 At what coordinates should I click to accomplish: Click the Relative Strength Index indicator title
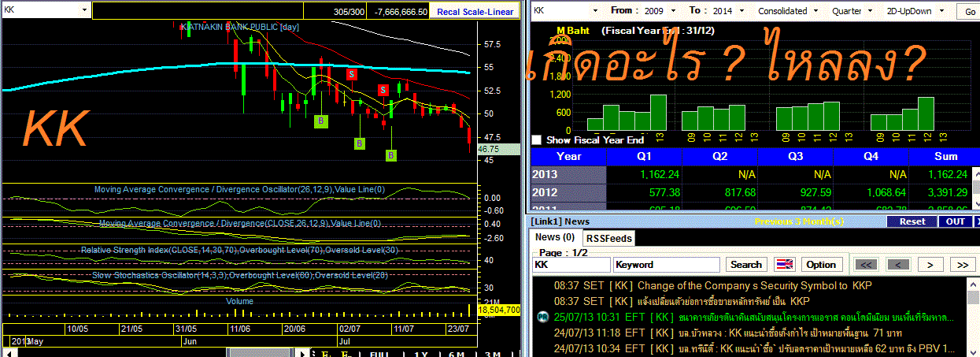239,250
